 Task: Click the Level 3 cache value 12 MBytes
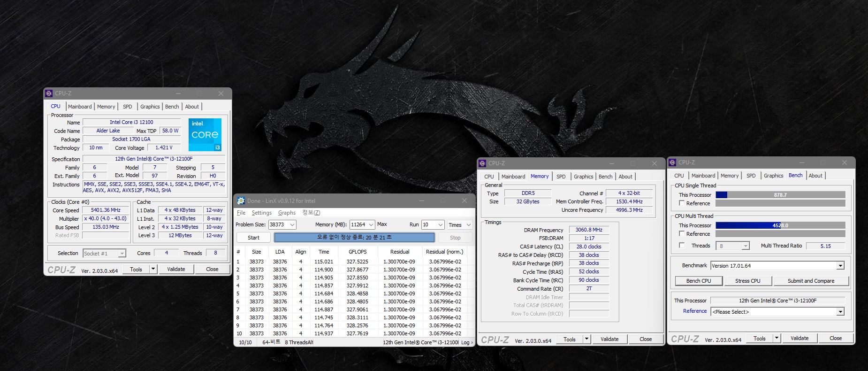click(x=180, y=235)
